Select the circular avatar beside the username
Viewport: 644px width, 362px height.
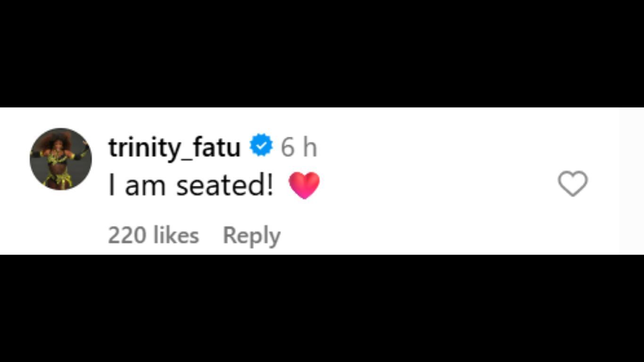[x=61, y=159]
